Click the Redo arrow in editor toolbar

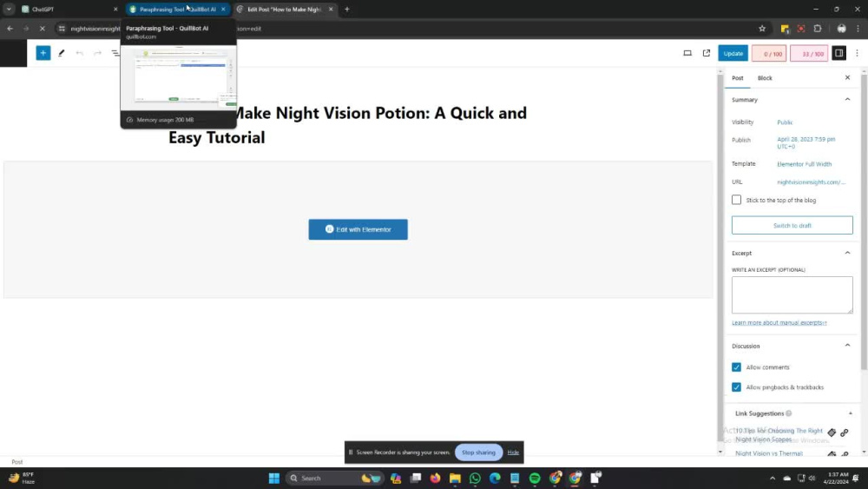[x=97, y=53]
